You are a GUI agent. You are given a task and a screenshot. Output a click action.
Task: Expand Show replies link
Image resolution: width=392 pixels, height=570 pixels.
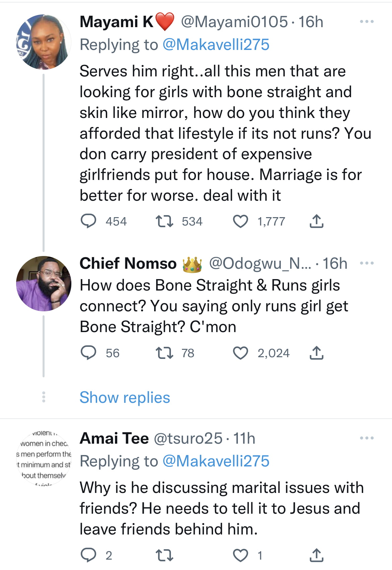click(125, 397)
